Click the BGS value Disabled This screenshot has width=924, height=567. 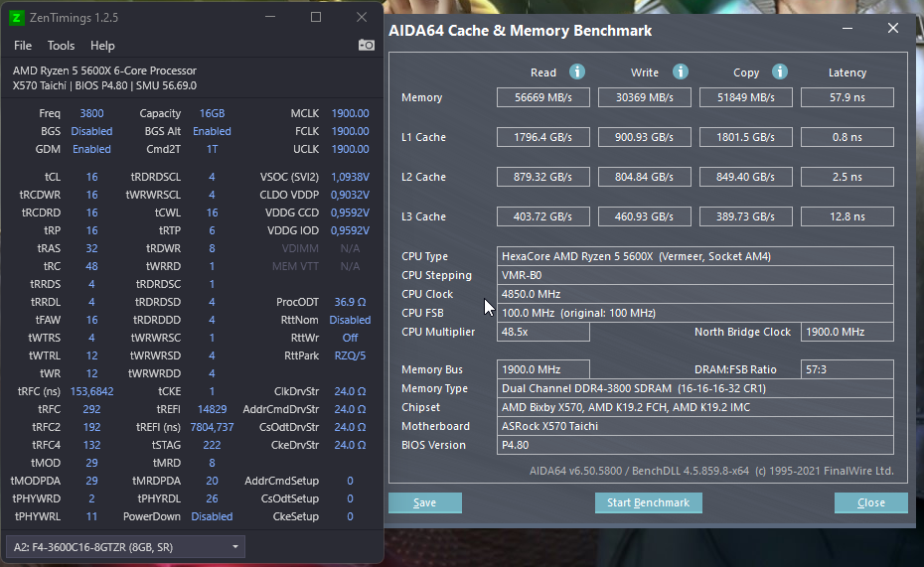pyautogui.click(x=91, y=131)
